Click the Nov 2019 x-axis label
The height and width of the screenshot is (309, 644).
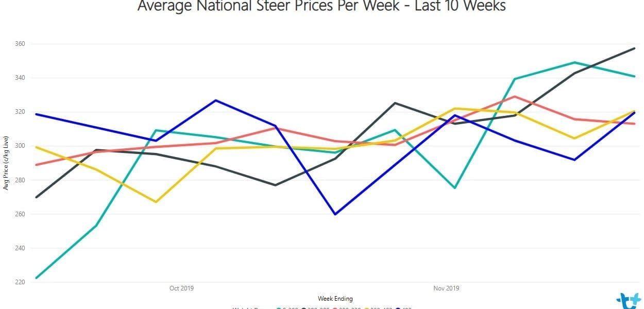click(x=446, y=288)
